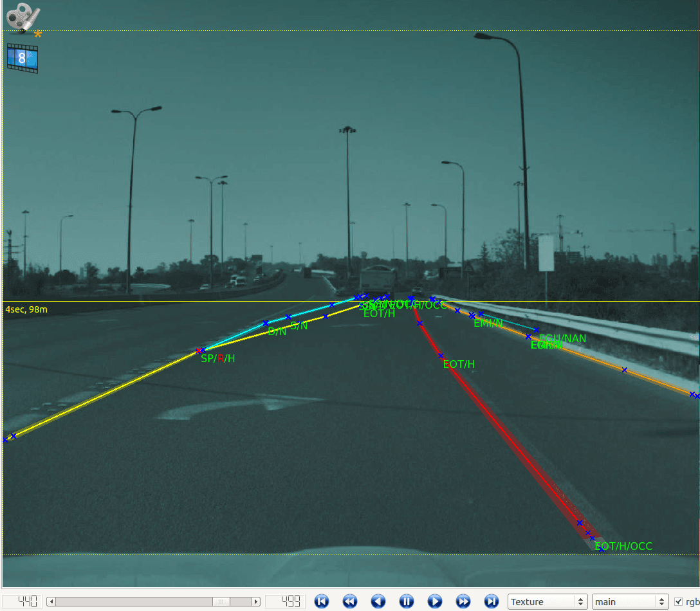Select the D/N lane label
The image size is (700, 611).
277,331
